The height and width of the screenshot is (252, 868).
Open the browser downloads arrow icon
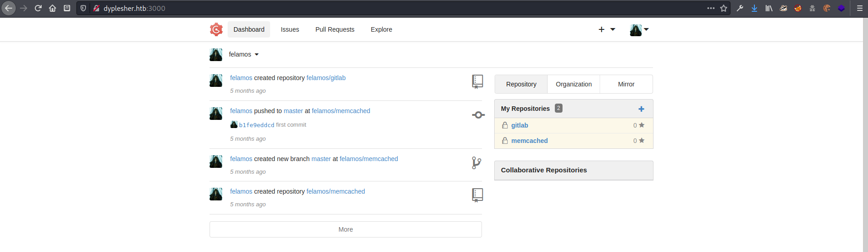(x=754, y=8)
